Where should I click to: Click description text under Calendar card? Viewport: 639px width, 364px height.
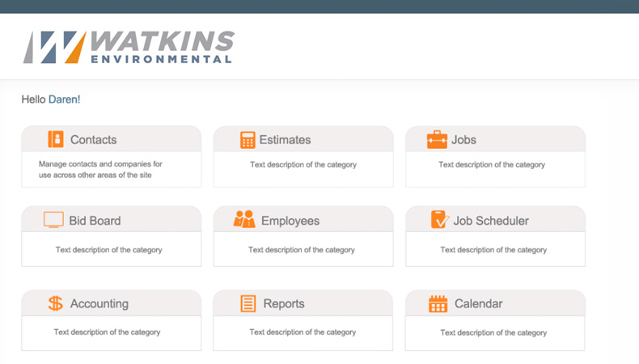493,333
